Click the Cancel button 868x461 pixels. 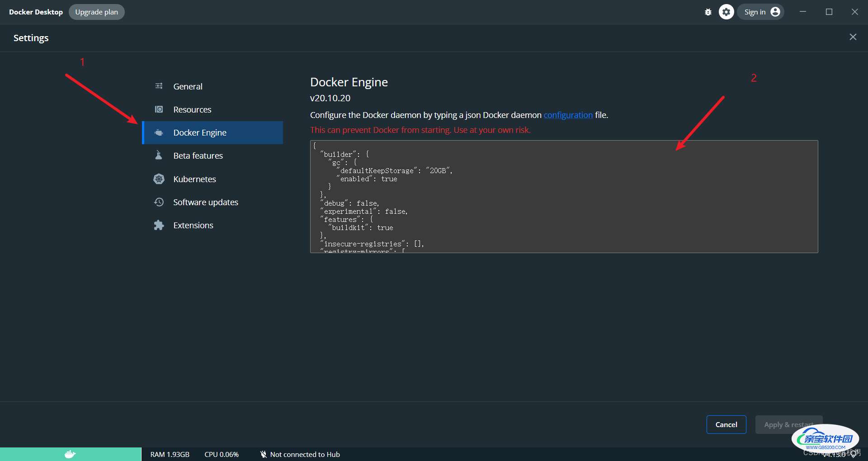pos(726,424)
